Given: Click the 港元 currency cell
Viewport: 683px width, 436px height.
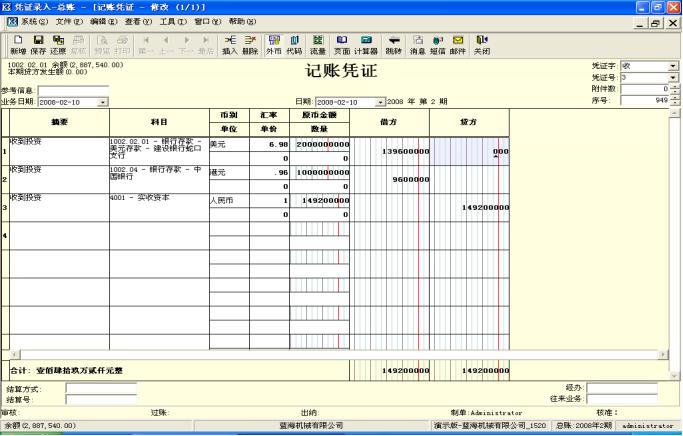Looking at the screenshot, I should [229, 172].
